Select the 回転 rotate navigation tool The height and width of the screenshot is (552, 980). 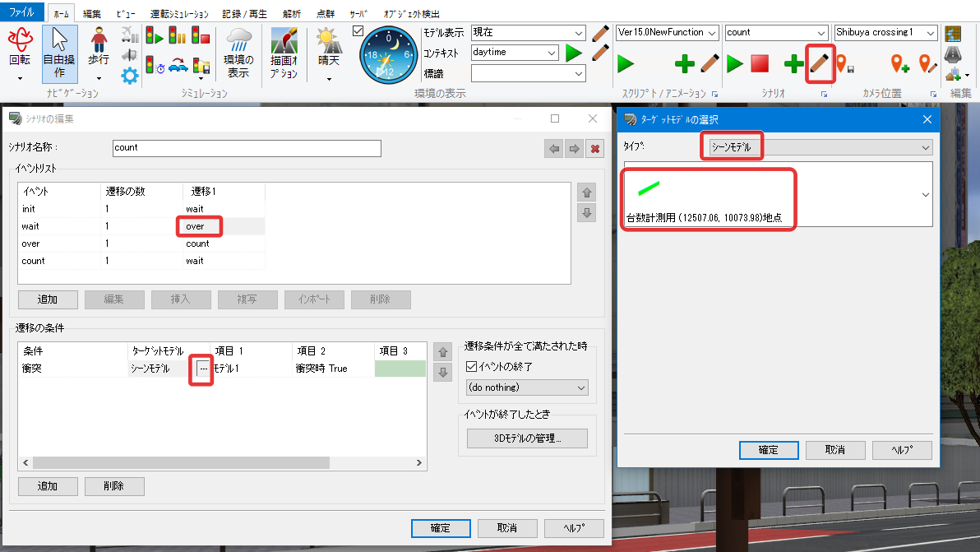click(20, 53)
